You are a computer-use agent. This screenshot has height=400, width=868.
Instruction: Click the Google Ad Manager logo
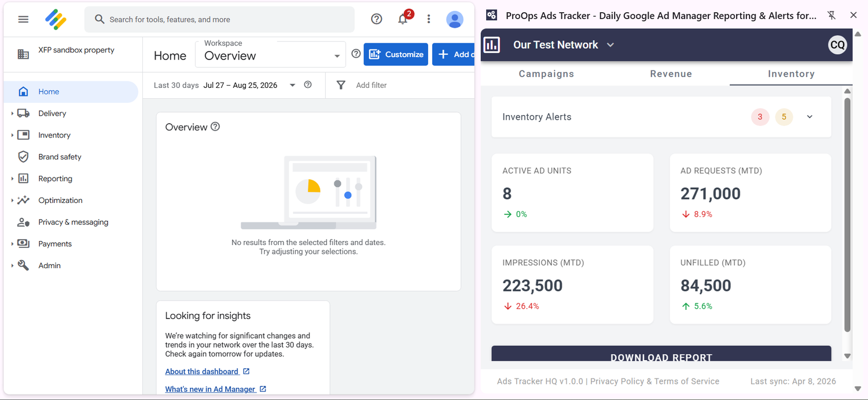point(56,19)
